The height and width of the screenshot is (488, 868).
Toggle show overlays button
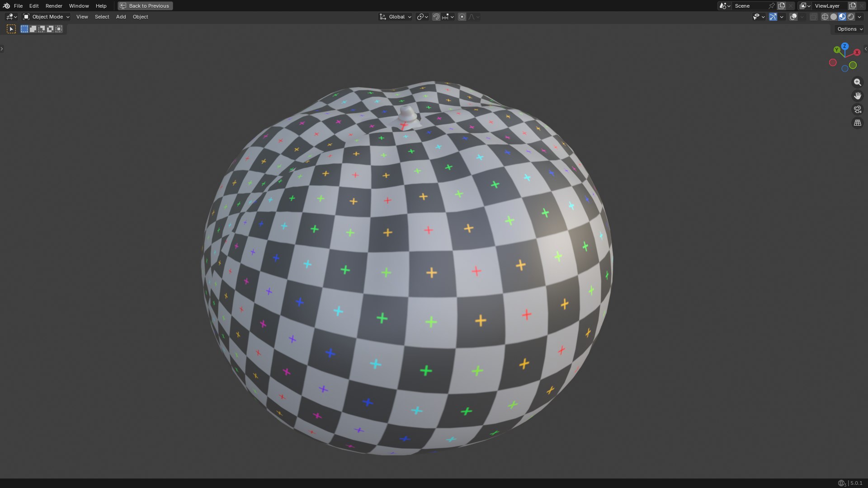[793, 17]
